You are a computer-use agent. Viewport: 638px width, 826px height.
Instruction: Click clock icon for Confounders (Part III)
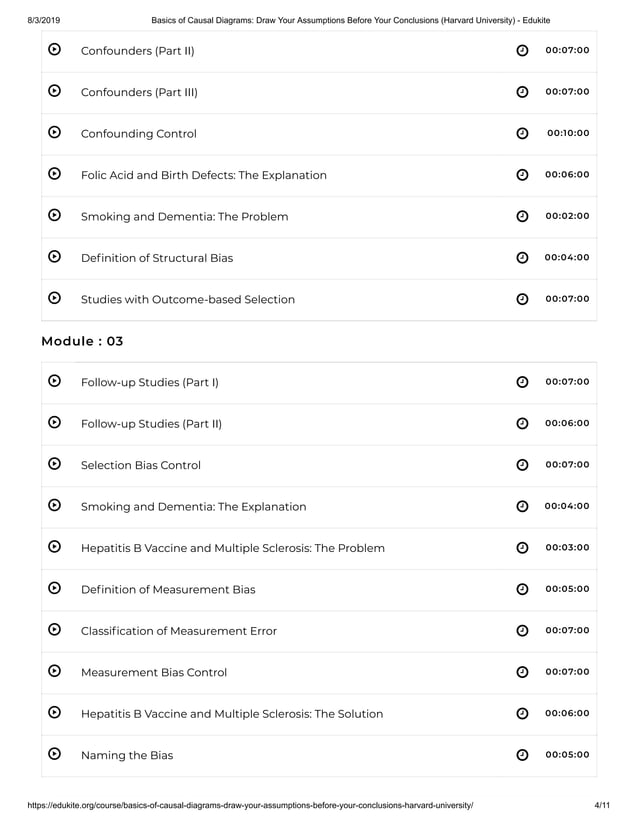[x=522, y=92]
